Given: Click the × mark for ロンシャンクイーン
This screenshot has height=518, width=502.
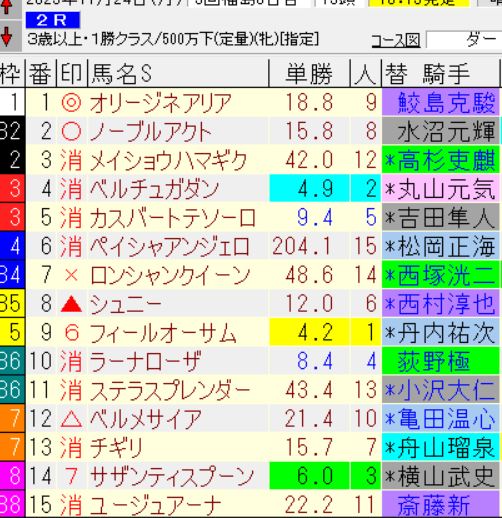Looking at the screenshot, I should (72, 275).
